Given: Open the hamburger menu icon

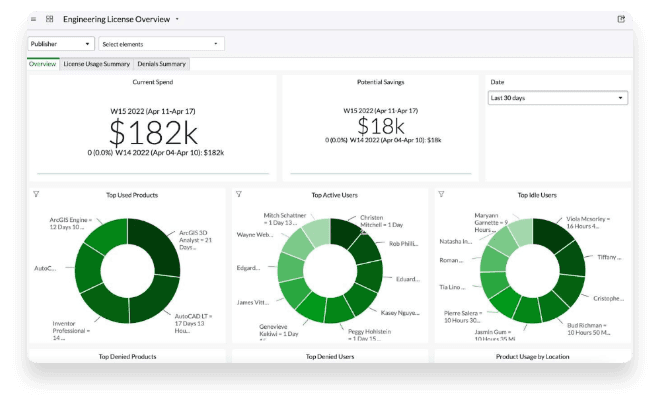Looking at the screenshot, I should tap(33, 19).
